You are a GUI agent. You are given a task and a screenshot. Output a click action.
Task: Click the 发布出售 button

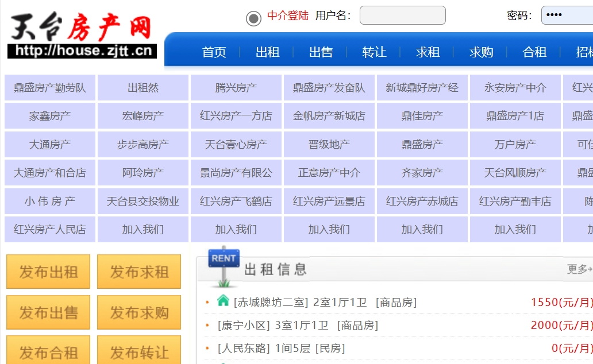(x=48, y=312)
